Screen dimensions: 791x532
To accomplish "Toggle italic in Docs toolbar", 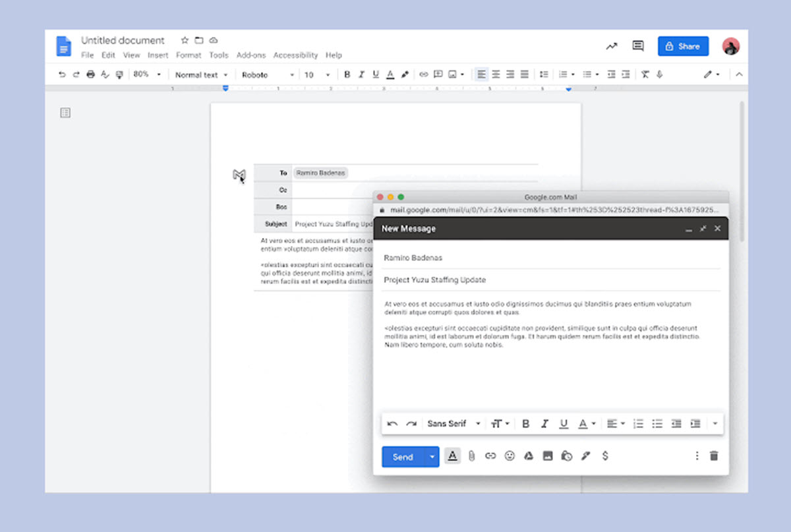I will (361, 74).
